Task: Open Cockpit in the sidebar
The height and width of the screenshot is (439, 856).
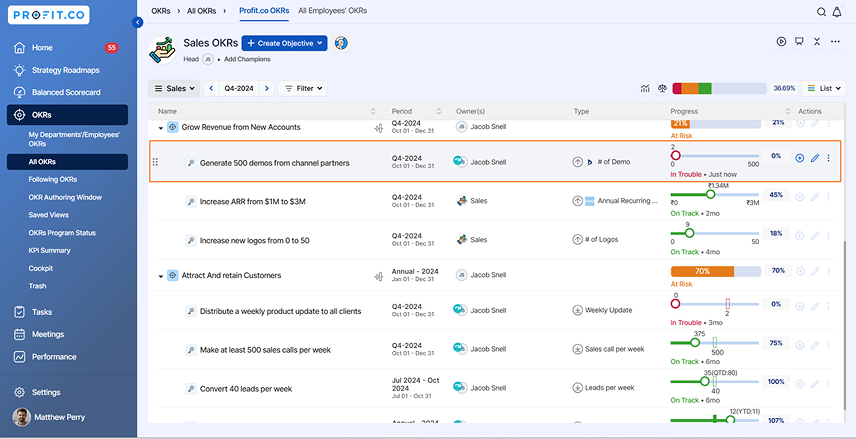Action: point(40,268)
